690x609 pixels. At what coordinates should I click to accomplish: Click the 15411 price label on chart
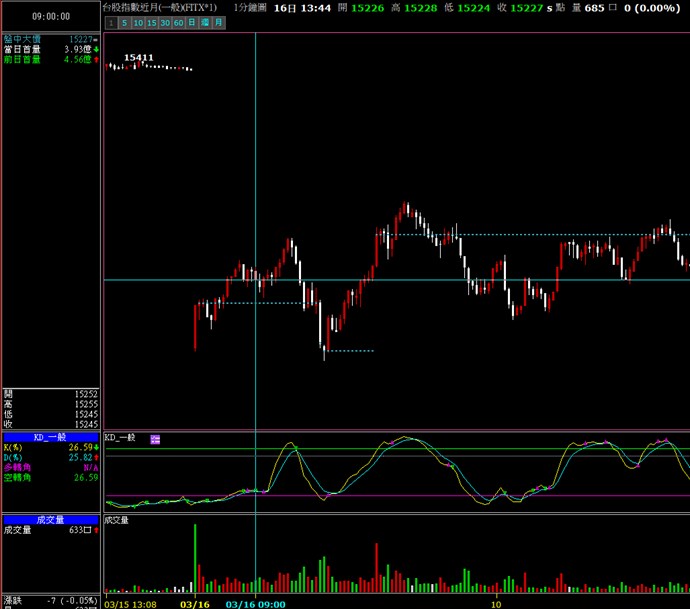click(139, 58)
